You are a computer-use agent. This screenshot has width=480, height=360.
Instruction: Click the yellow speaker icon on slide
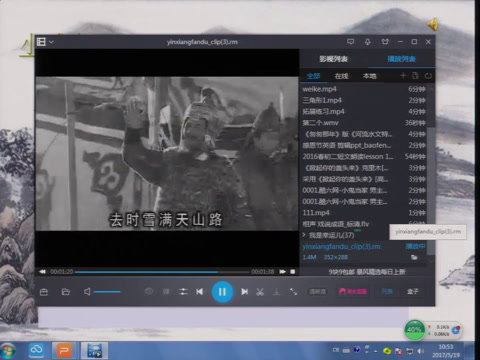pos(433,24)
